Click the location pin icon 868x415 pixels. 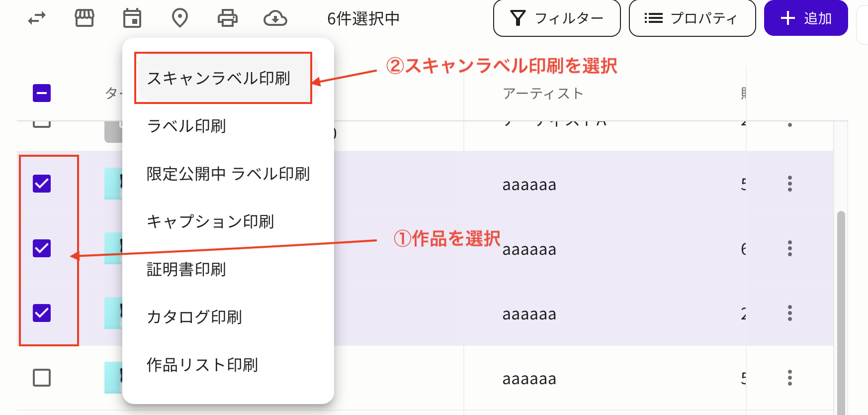coord(179,18)
